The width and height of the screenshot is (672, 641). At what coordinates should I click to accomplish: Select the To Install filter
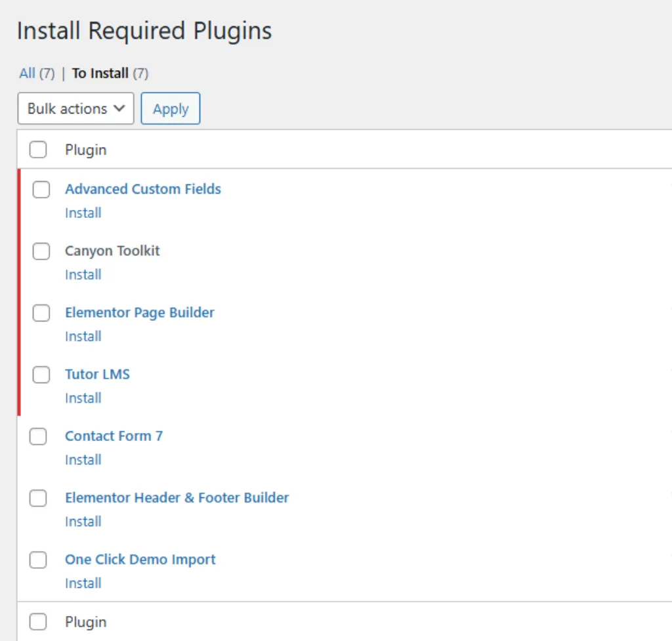tap(100, 73)
